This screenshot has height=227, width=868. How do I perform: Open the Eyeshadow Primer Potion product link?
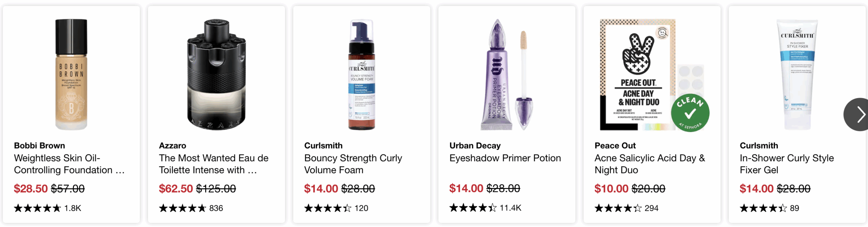pyautogui.click(x=505, y=158)
